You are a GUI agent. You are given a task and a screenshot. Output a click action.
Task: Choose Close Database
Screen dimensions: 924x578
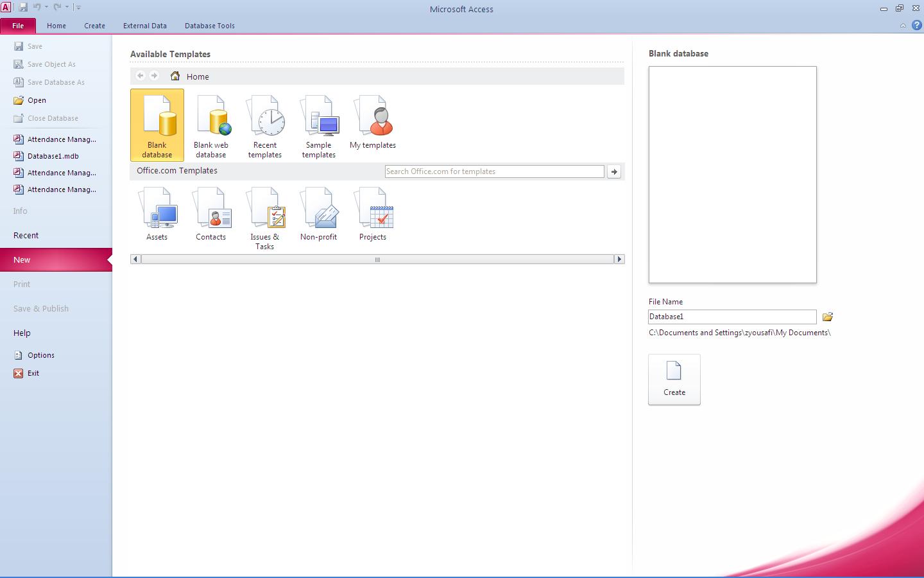click(x=46, y=118)
